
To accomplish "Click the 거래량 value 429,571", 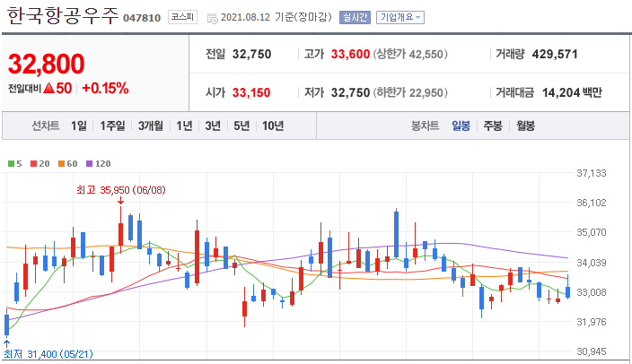I will pyautogui.click(x=555, y=54).
